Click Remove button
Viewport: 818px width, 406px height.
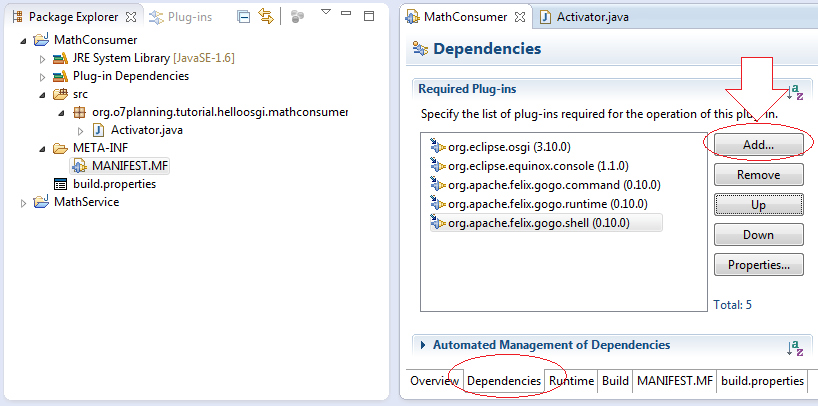pos(759,175)
